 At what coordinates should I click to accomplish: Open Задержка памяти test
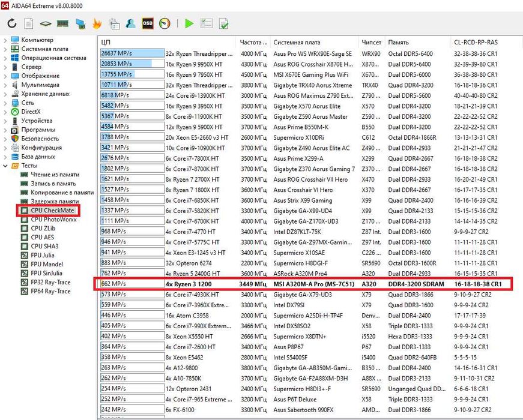[x=55, y=202]
